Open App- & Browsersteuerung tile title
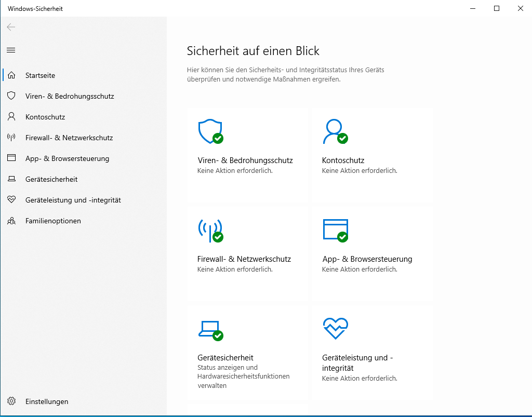The width and height of the screenshot is (532, 417). 367,259
